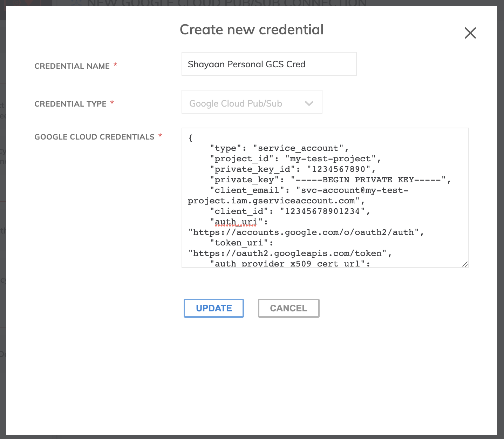Click the "type": "service_account" line
504x439 pixels.
pos(279,148)
